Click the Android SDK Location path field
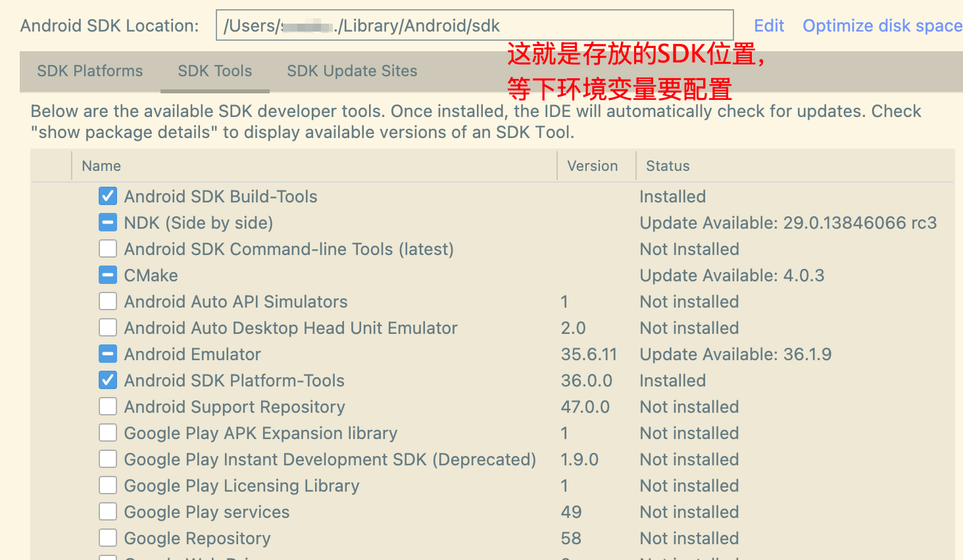Image resolution: width=963 pixels, height=560 pixels. [x=475, y=25]
